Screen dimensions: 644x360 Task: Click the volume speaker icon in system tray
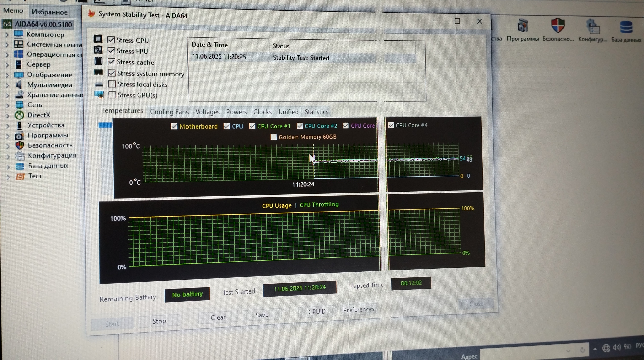pyautogui.click(x=616, y=347)
